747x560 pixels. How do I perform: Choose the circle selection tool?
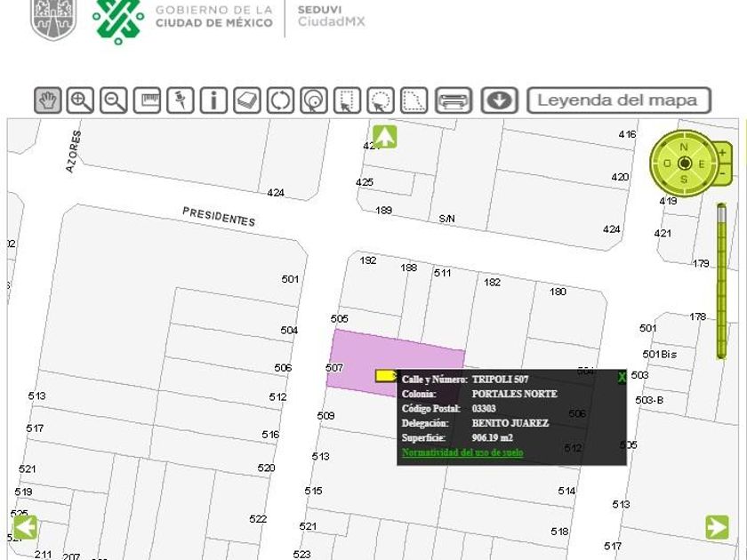click(381, 100)
